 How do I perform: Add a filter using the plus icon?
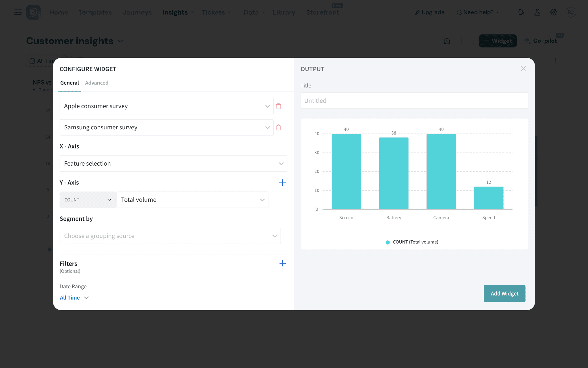283,263
